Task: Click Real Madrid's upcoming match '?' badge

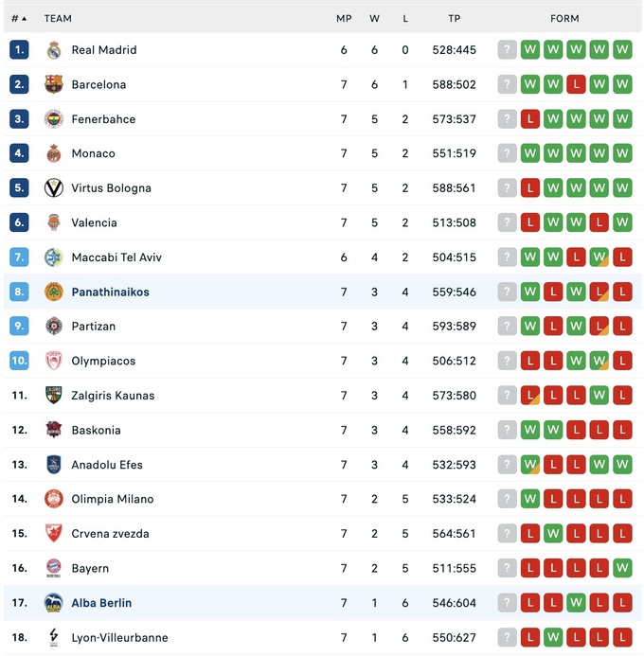Action: (x=508, y=50)
